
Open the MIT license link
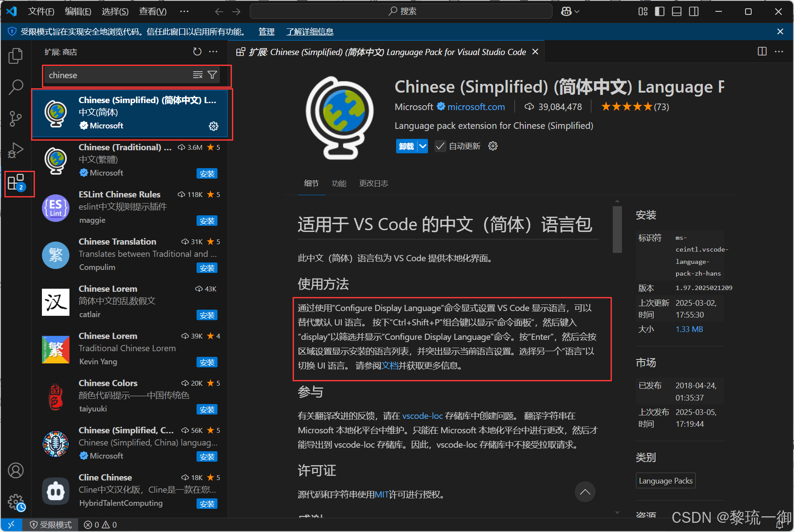tap(382, 494)
